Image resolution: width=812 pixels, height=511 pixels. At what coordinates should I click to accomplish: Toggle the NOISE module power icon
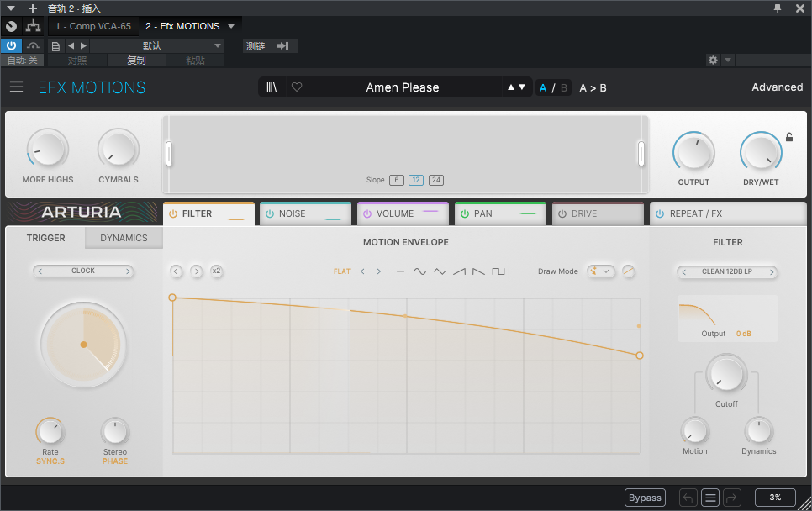tap(269, 213)
